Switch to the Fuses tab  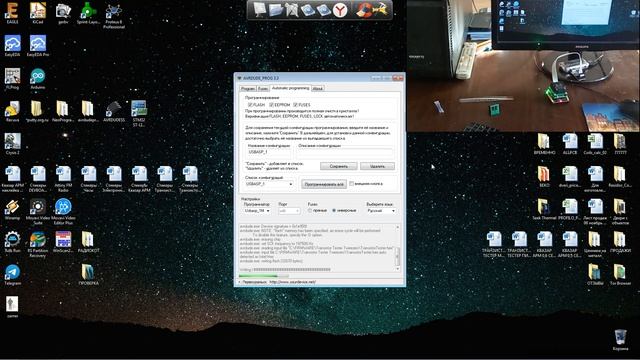[x=263, y=89]
